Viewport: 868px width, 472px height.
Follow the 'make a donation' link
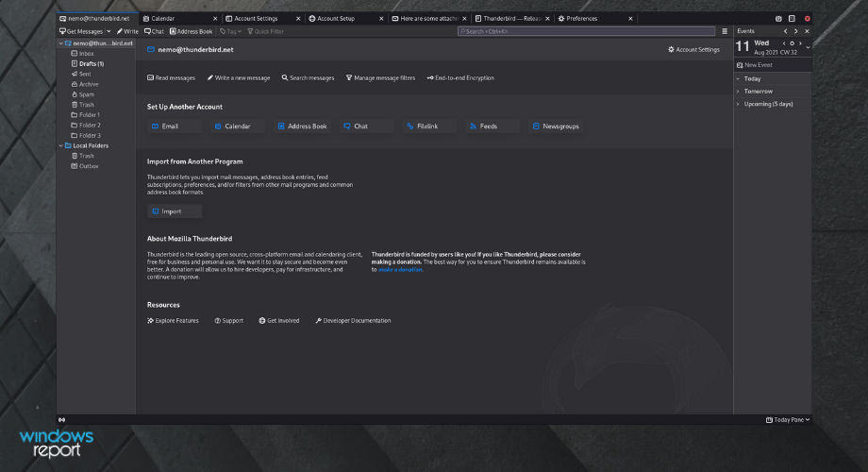400,270
